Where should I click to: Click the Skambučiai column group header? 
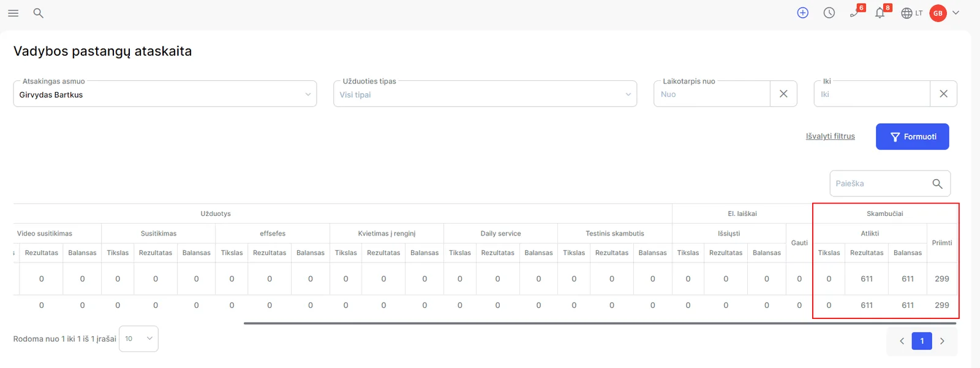coord(884,213)
